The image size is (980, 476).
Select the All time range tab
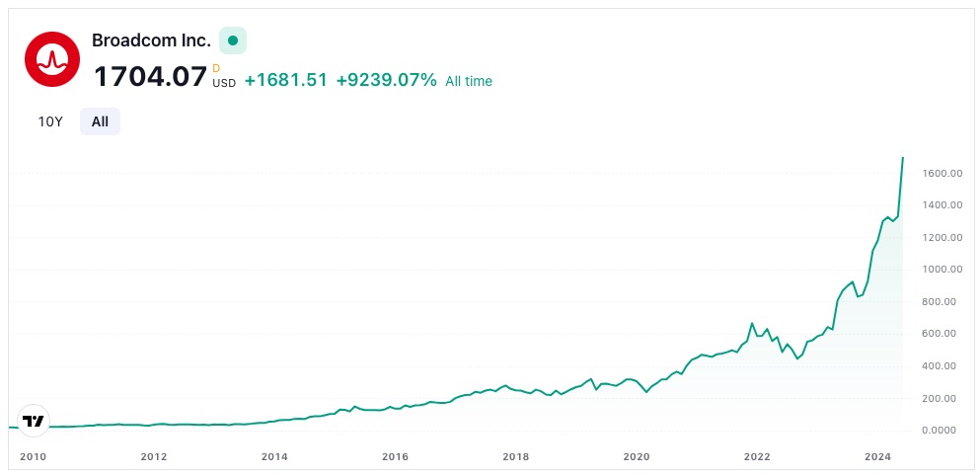100,121
